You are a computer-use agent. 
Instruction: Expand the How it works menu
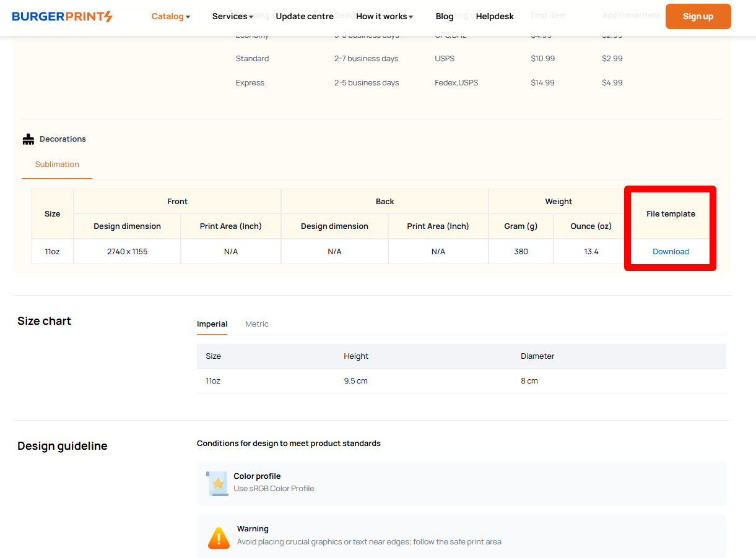click(385, 17)
